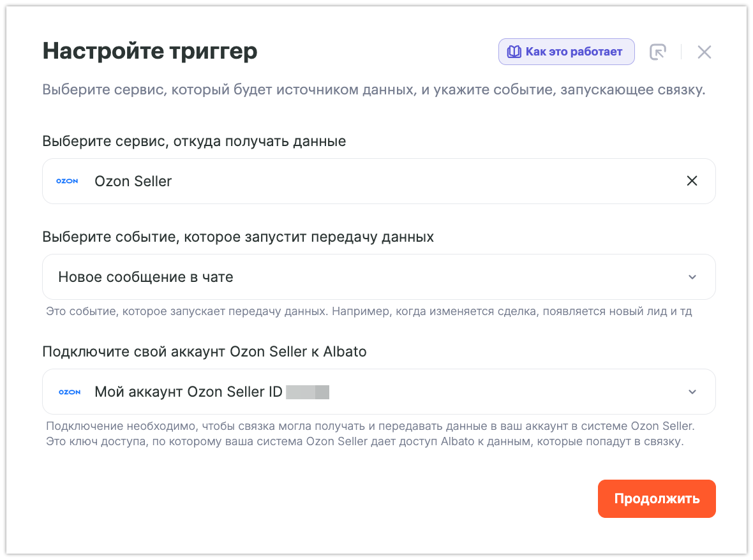The height and width of the screenshot is (560, 753).
Task: Click the book icon in the help button
Action: tap(514, 52)
